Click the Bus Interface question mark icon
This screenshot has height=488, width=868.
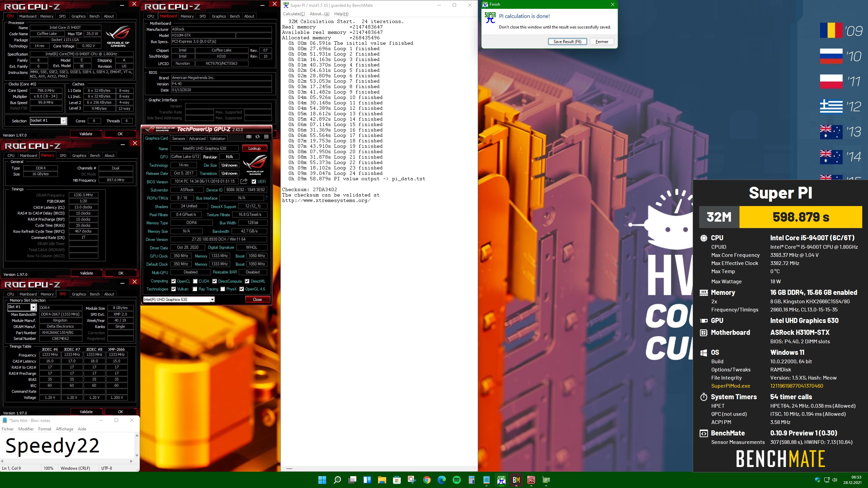pyautogui.click(x=266, y=198)
